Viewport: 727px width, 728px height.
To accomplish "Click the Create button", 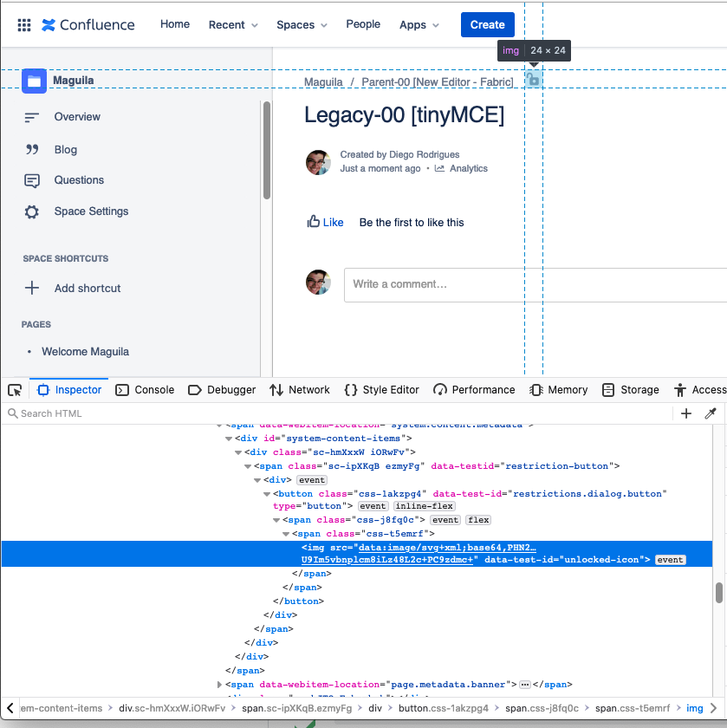I will pyautogui.click(x=486, y=25).
